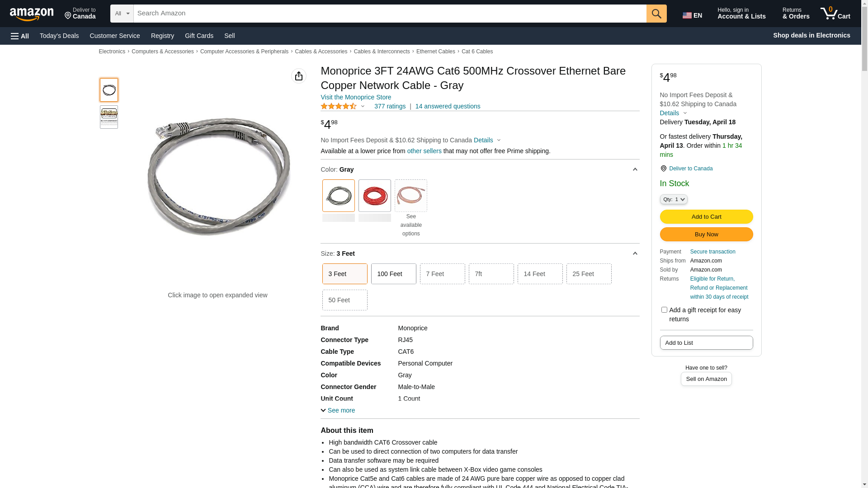Click the language flag EN selector

[692, 15]
